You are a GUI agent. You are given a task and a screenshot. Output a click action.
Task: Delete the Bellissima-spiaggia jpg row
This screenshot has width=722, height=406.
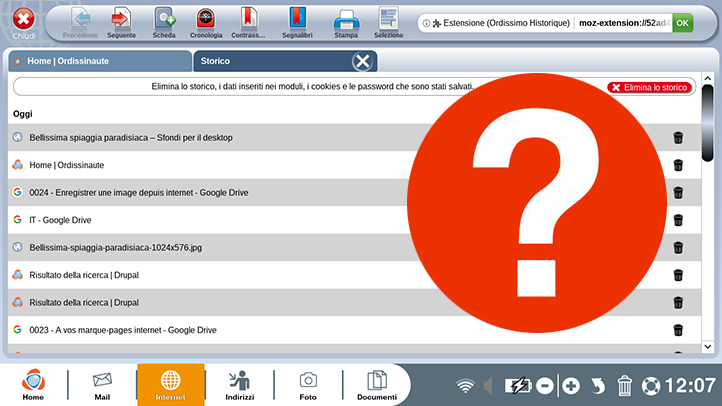pos(678,248)
